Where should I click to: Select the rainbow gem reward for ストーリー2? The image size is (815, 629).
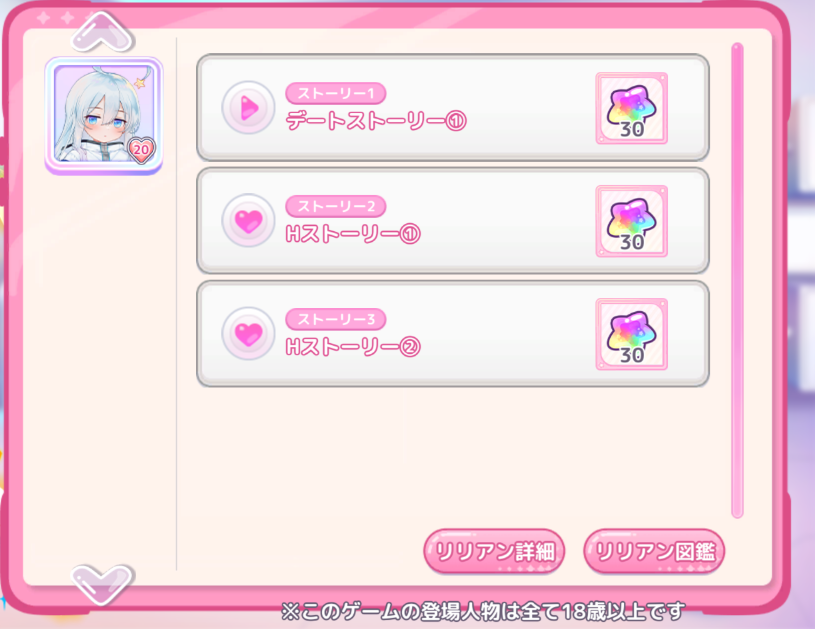click(632, 221)
